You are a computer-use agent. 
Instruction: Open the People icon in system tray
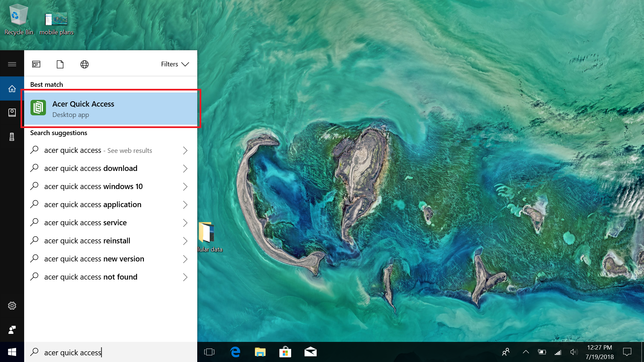(506, 352)
